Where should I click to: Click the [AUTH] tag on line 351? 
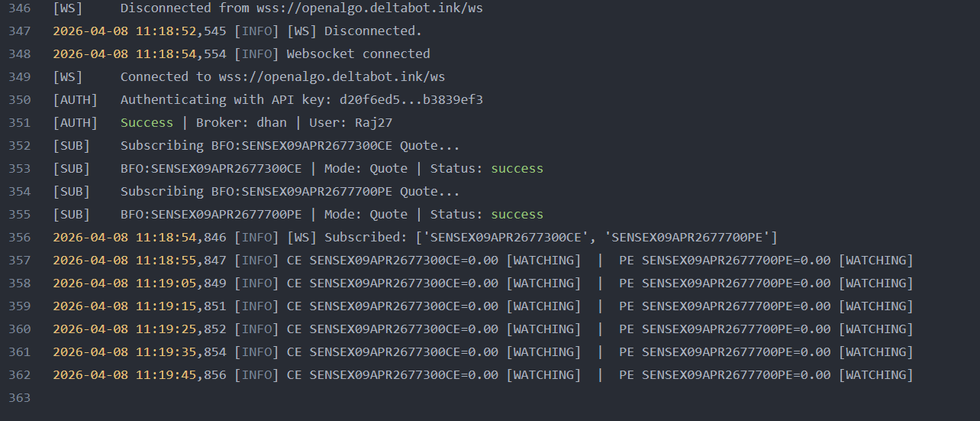(x=75, y=123)
